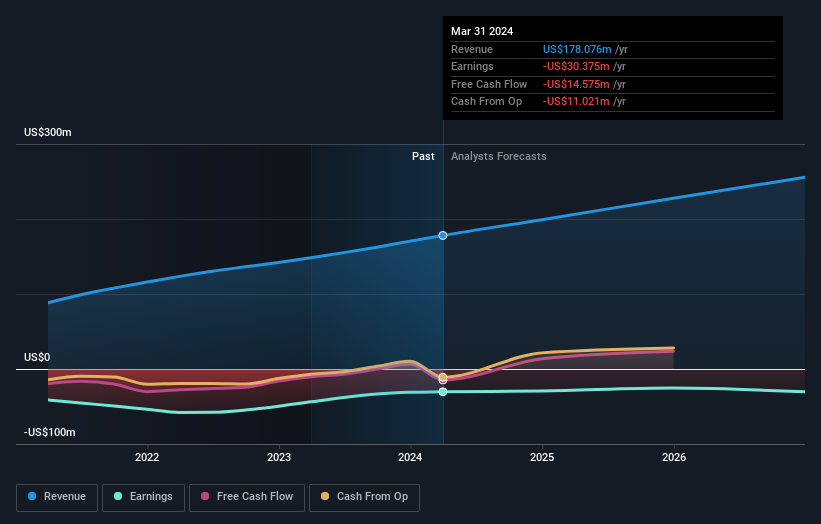821x524 pixels.
Task: Click the Free Cash Flow row label in tooltip
Action: click(x=489, y=84)
